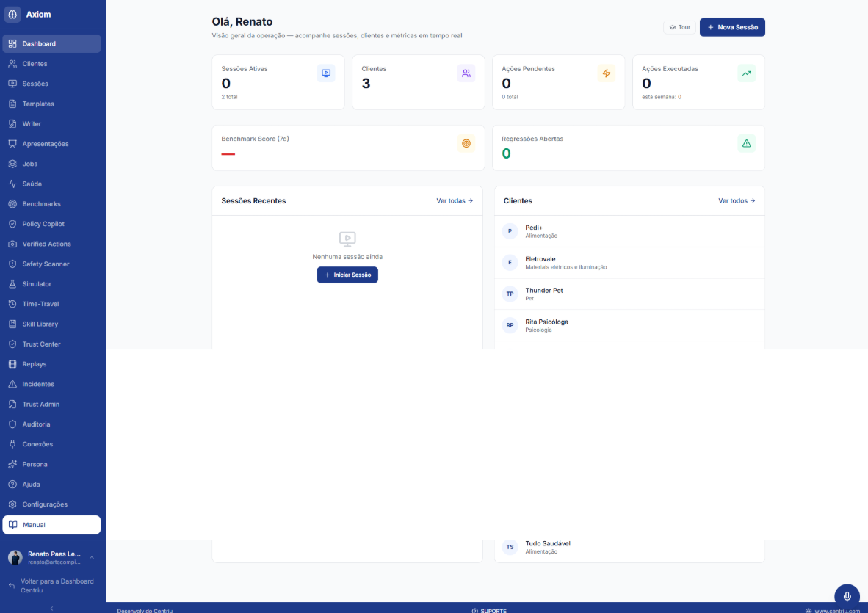Click the Clientes card people icon
Screen dimensions: 868x613
tap(466, 73)
